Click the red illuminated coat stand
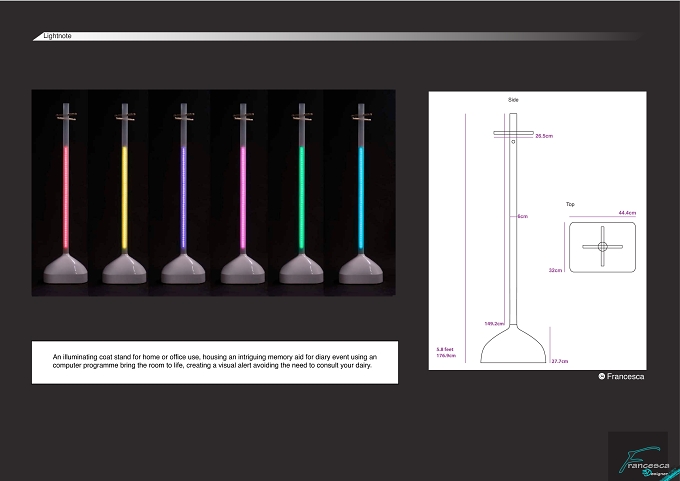This screenshot has height=481, width=680. [65, 193]
